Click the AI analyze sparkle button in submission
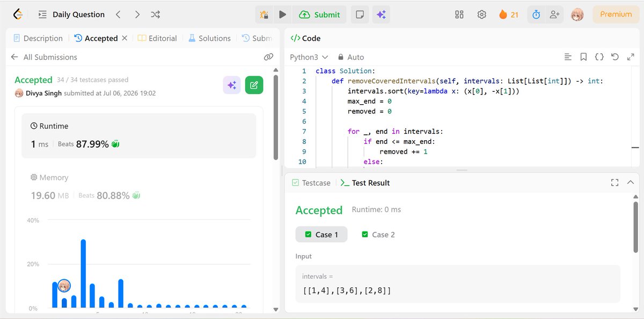The height and width of the screenshot is (319, 644). 232,85
